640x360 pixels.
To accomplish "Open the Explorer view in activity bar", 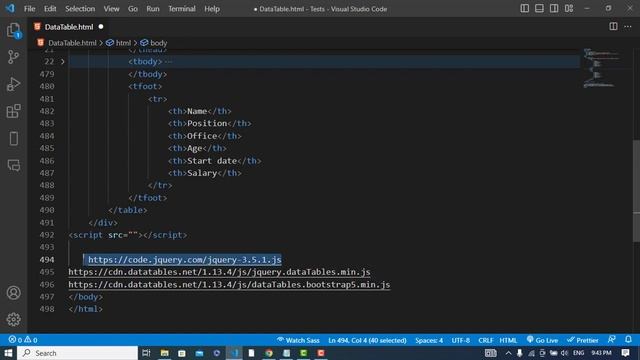I will pyautogui.click(x=13, y=30).
